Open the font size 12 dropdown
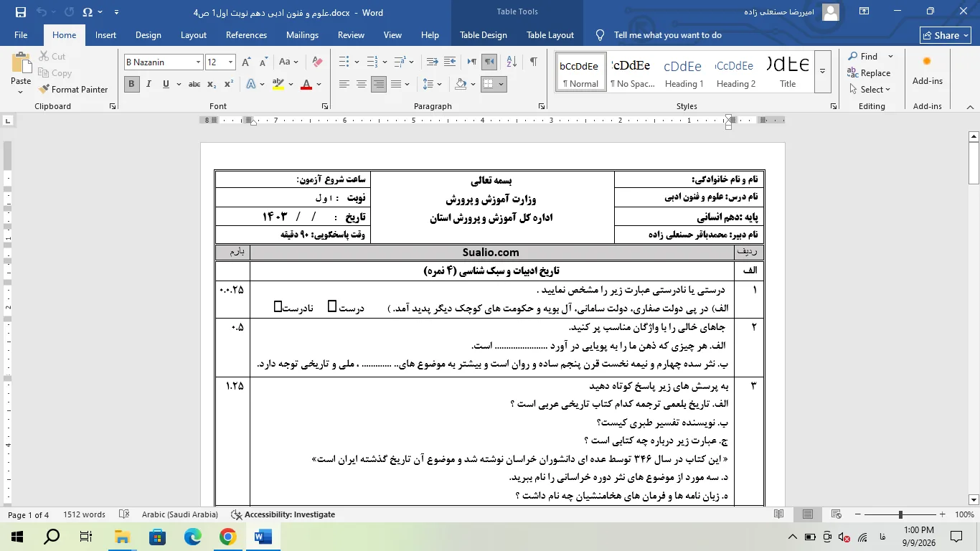 pyautogui.click(x=230, y=62)
